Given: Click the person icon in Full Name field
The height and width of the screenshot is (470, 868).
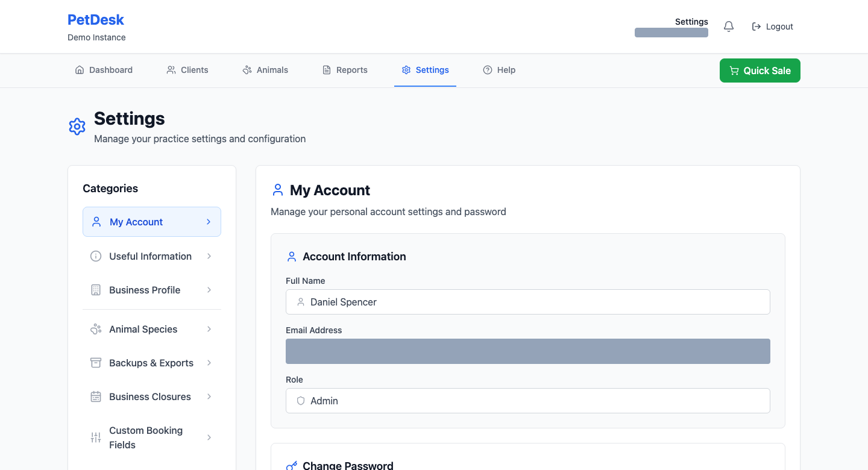Looking at the screenshot, I should (x=301, y=302).
